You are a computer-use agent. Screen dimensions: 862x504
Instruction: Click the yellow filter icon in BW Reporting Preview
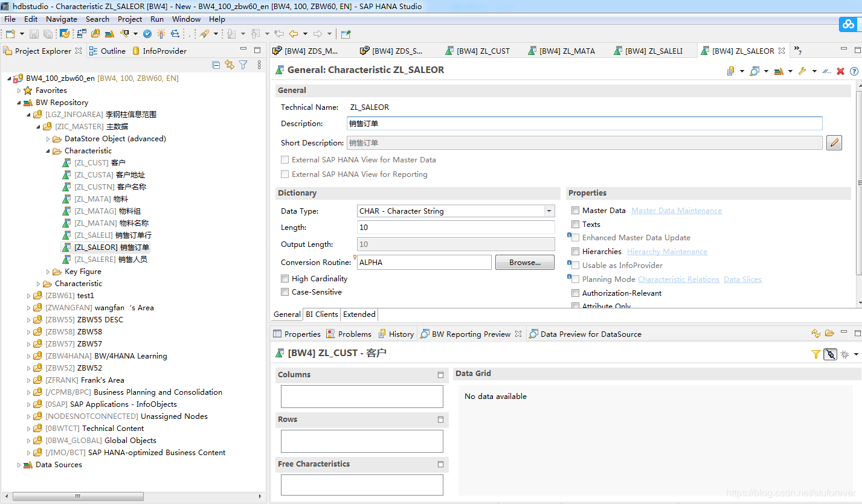tap(816, 354)
